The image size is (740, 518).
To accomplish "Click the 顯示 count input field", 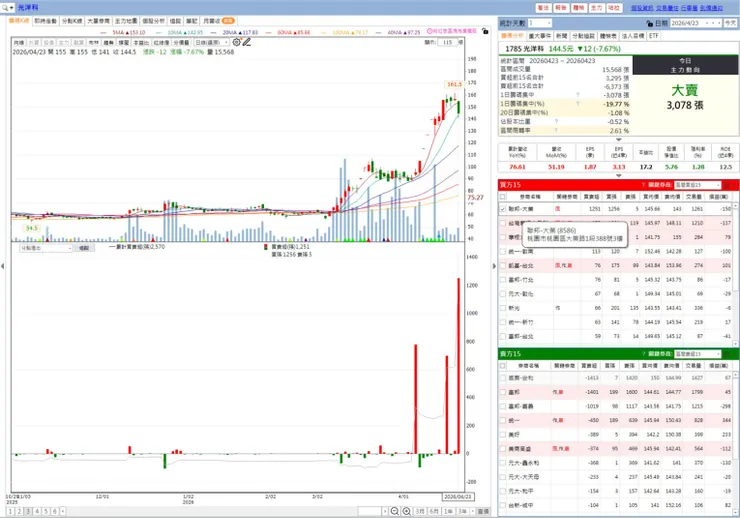I will coord(447,42).
